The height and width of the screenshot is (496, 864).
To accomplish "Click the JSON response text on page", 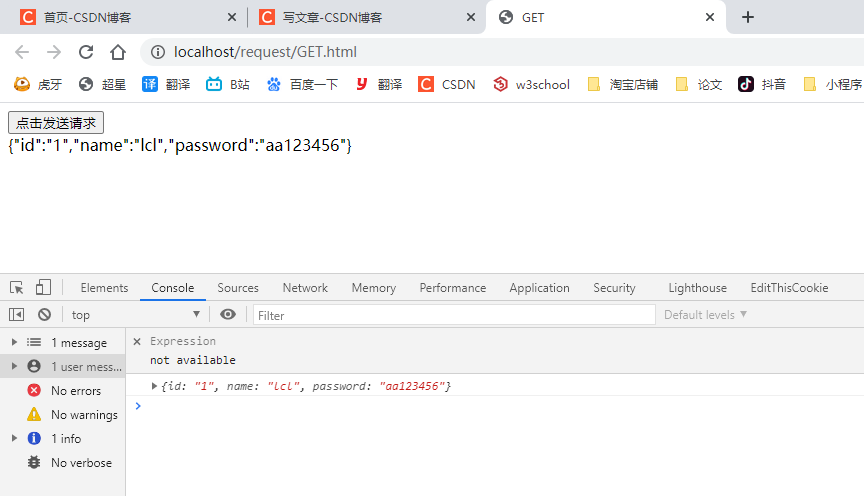I will click(180, 145).
